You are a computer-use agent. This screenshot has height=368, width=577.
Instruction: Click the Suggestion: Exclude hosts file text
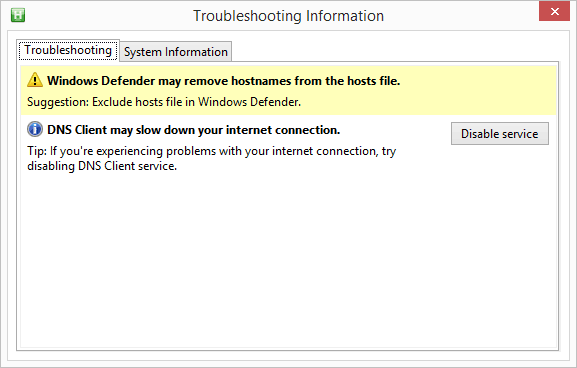click(x=164, y=102)
